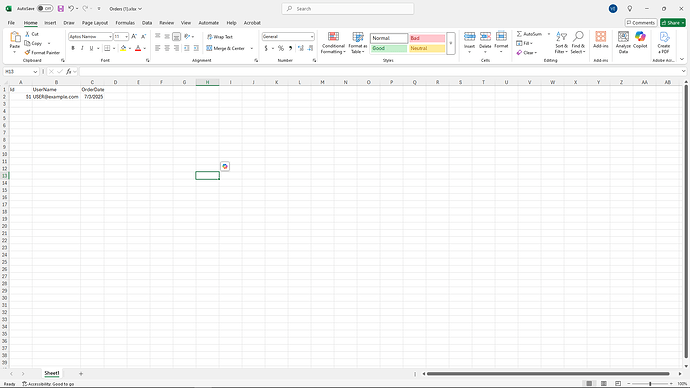Click the green Share button
The image size is (690, 388).
coord(672,22)
